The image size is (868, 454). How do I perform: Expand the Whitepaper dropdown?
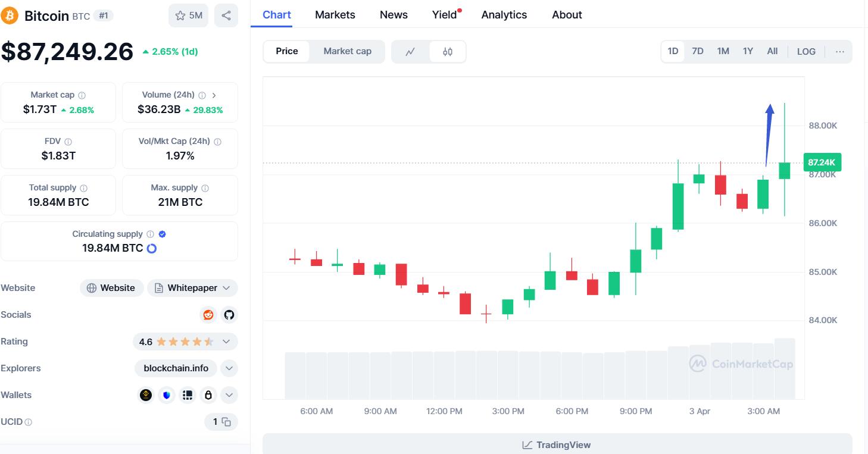pos(226,288)
